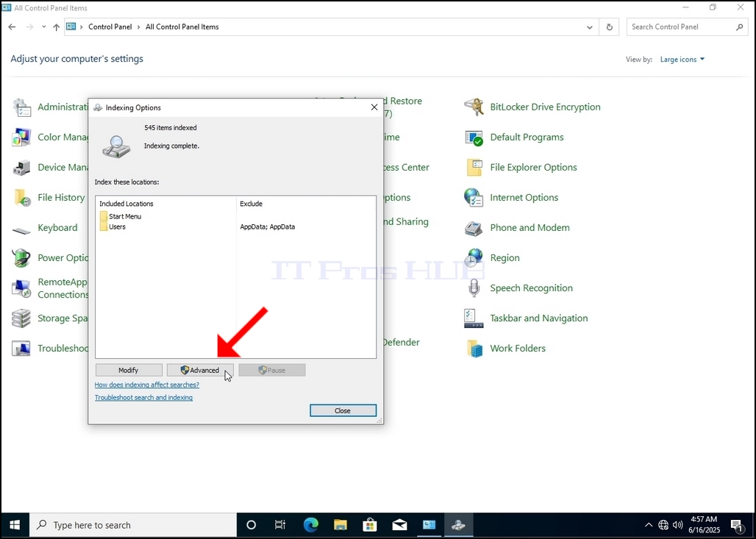Open Color Management icon

(21, 138)
